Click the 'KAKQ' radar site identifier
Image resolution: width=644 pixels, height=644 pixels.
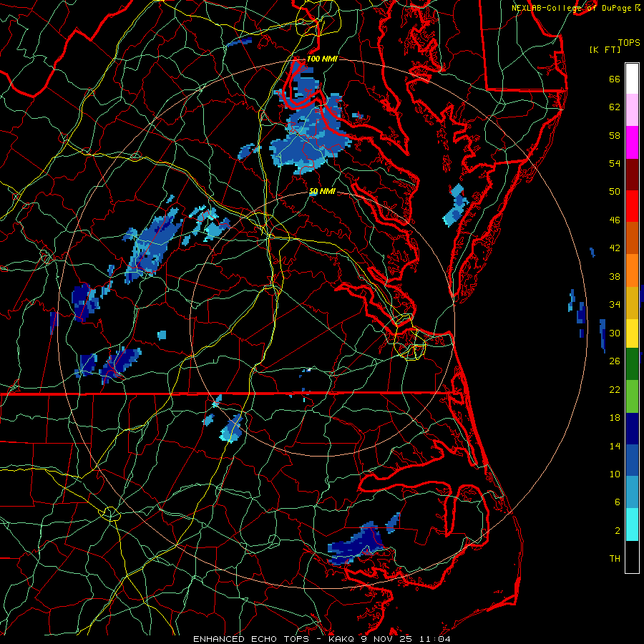[342, 639]
